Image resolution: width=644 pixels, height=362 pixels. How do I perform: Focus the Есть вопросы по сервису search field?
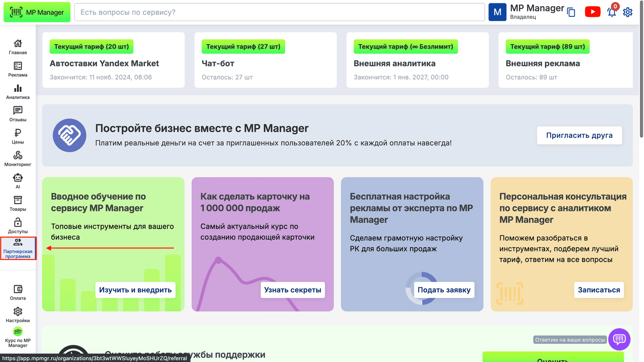(279, 12)
